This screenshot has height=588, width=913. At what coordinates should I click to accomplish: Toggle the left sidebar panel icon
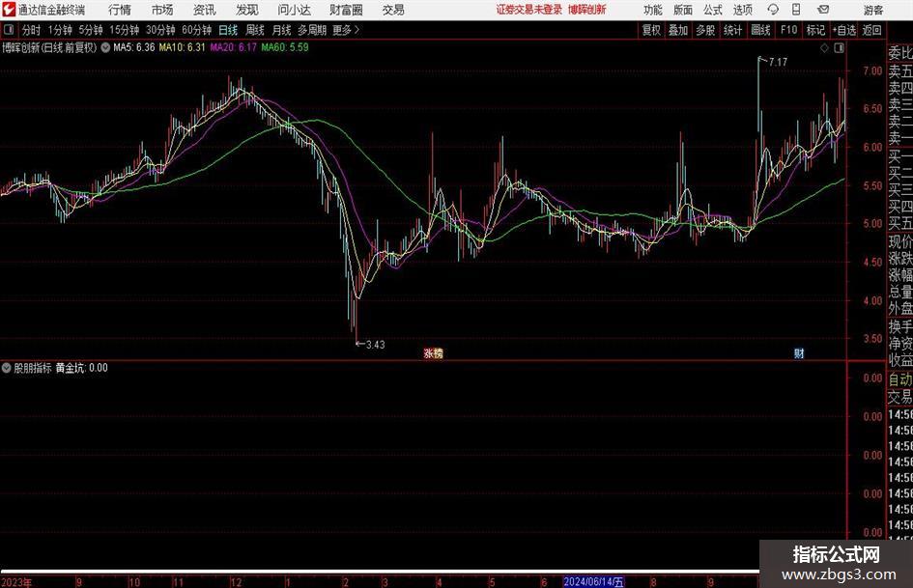pyautogui.click(x=10, y=30)
